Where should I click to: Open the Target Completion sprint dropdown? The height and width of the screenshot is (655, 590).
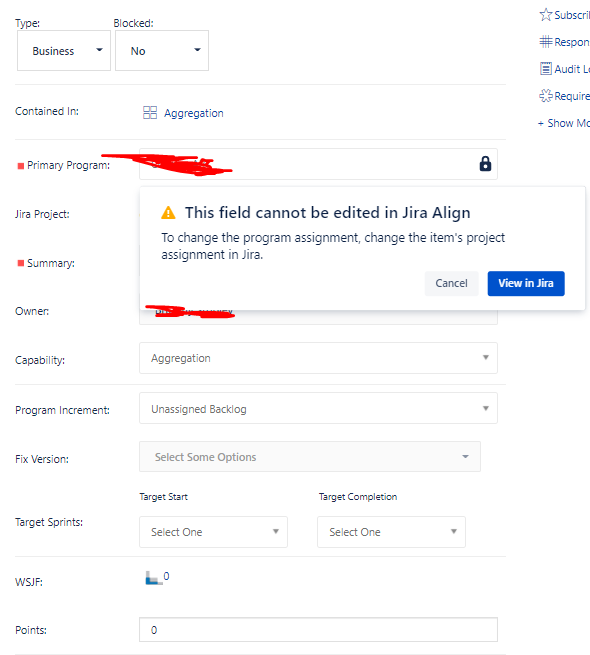click(x=392, y=532)
